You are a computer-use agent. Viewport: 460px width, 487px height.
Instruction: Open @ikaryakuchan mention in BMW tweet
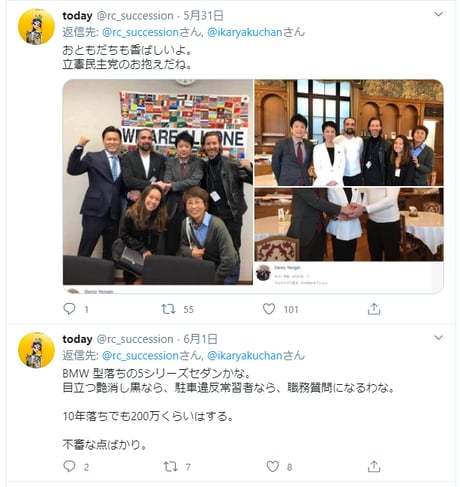(245, 356)
